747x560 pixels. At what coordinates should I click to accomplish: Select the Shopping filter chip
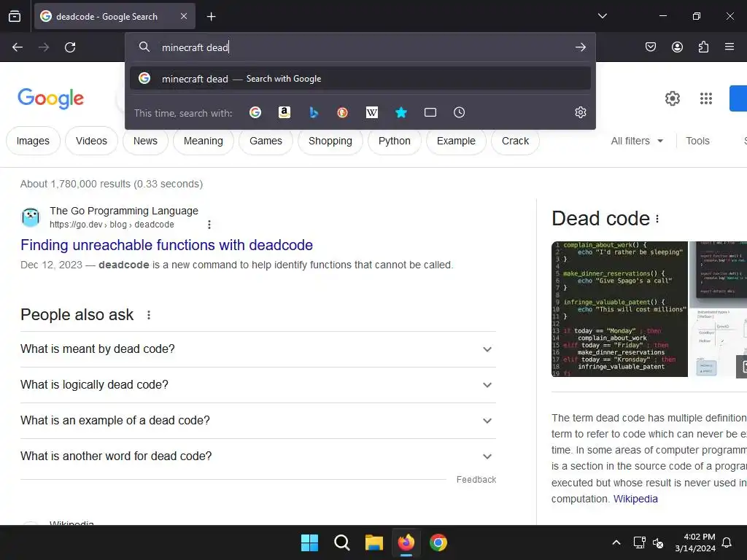click(330, 141)
